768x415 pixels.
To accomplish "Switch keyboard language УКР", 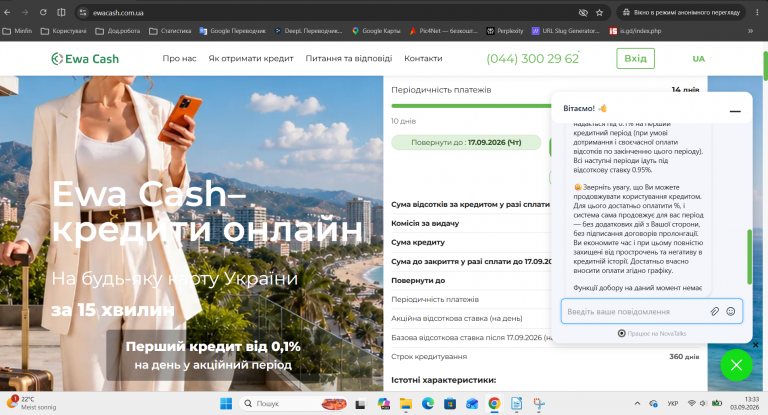I will [673, 404].
